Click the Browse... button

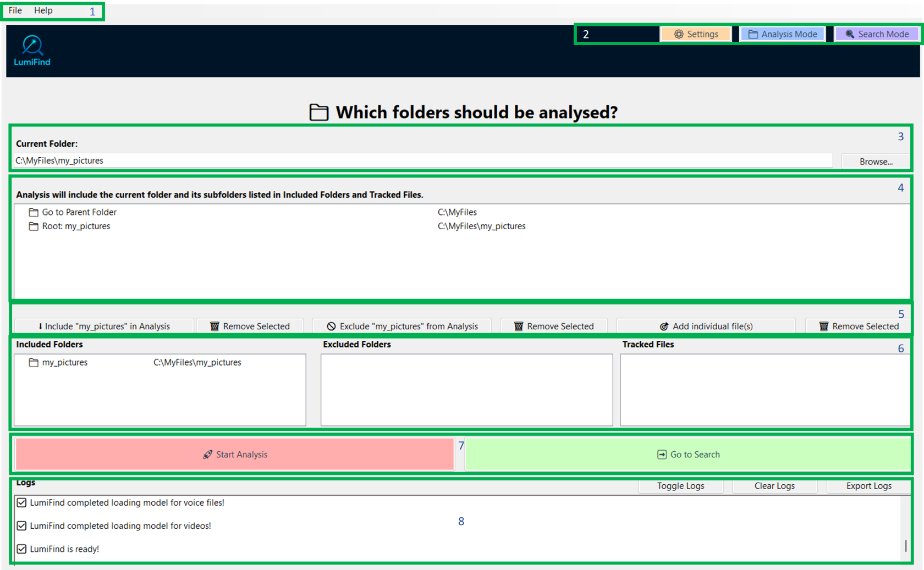tap(876, 162)
